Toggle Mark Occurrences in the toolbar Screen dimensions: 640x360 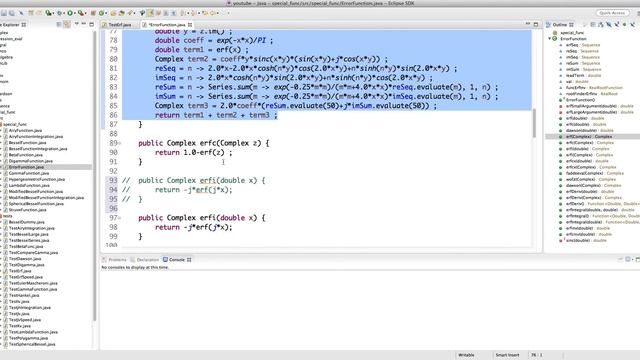click(150, 13)
